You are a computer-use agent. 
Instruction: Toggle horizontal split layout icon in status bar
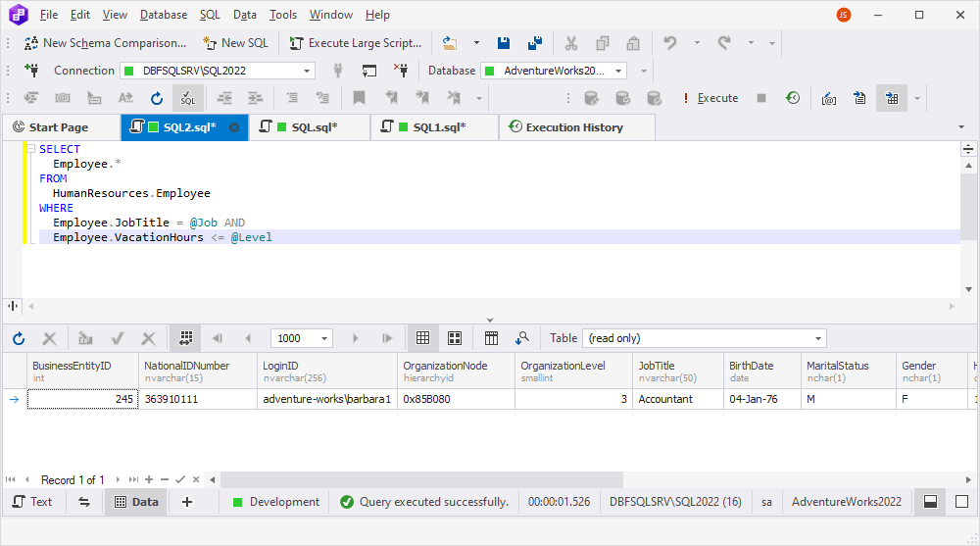tap(931, 502)
